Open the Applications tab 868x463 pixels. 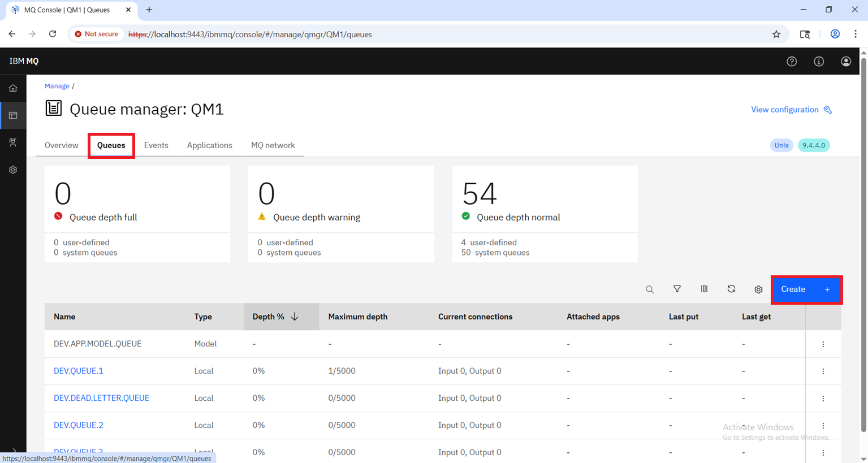(x=210, y=145)
